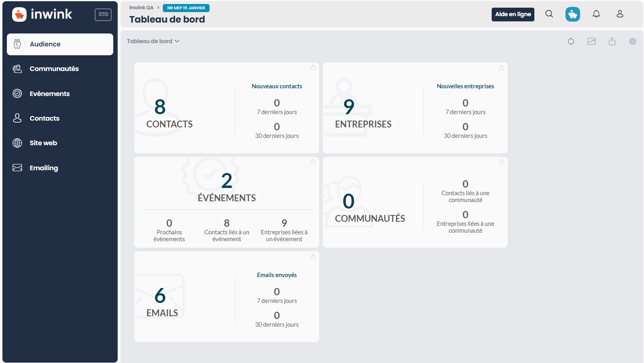Image resolution: width=644 pixels, height=363 pixels.
Task: Click the blue inwink assistant icon
Action: tap(573, 14)
